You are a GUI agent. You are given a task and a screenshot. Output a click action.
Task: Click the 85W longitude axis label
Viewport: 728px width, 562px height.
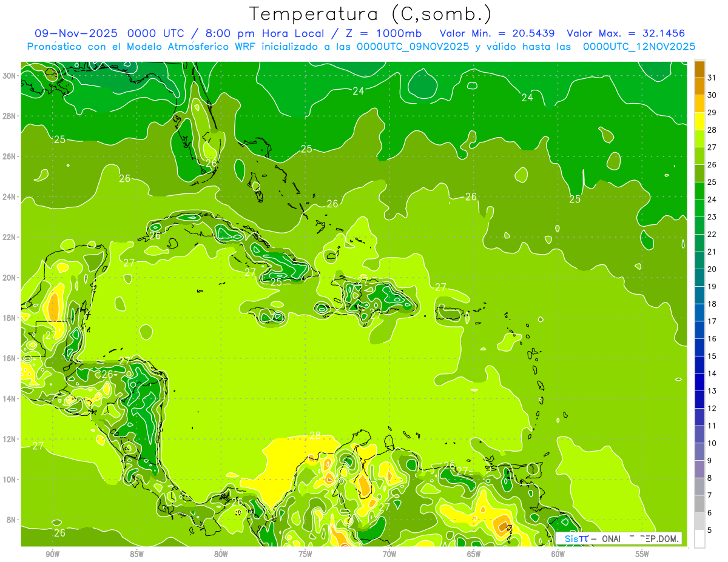click(x=137, y=555)
